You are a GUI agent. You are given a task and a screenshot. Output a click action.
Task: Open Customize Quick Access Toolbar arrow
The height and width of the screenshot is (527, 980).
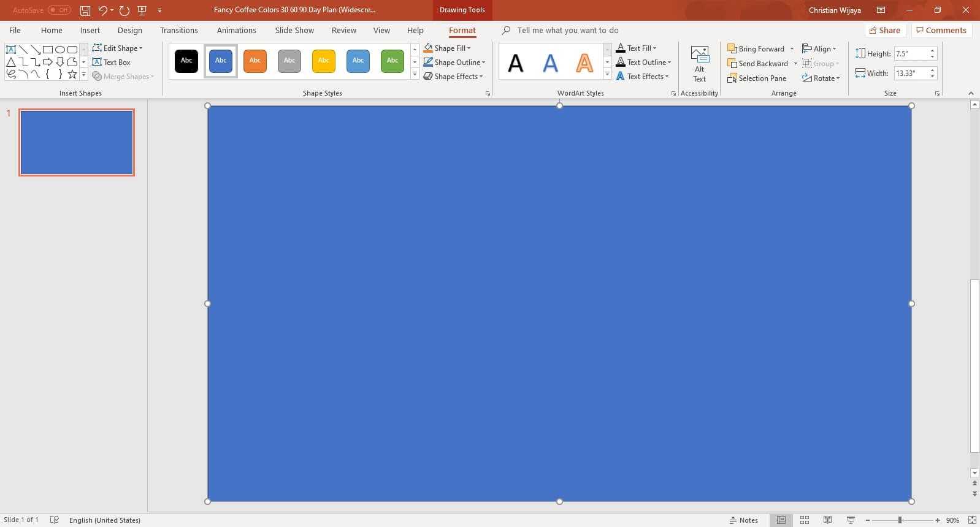159,10
